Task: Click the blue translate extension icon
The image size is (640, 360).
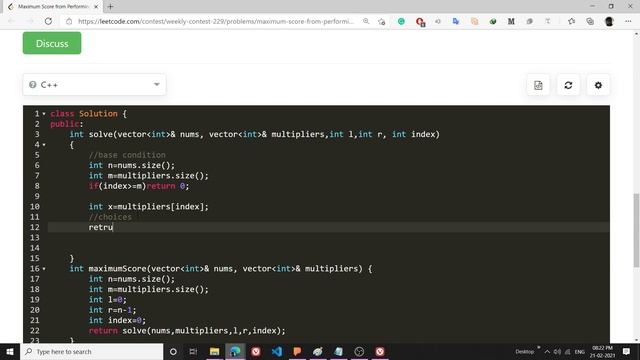Action: point(456,21)
